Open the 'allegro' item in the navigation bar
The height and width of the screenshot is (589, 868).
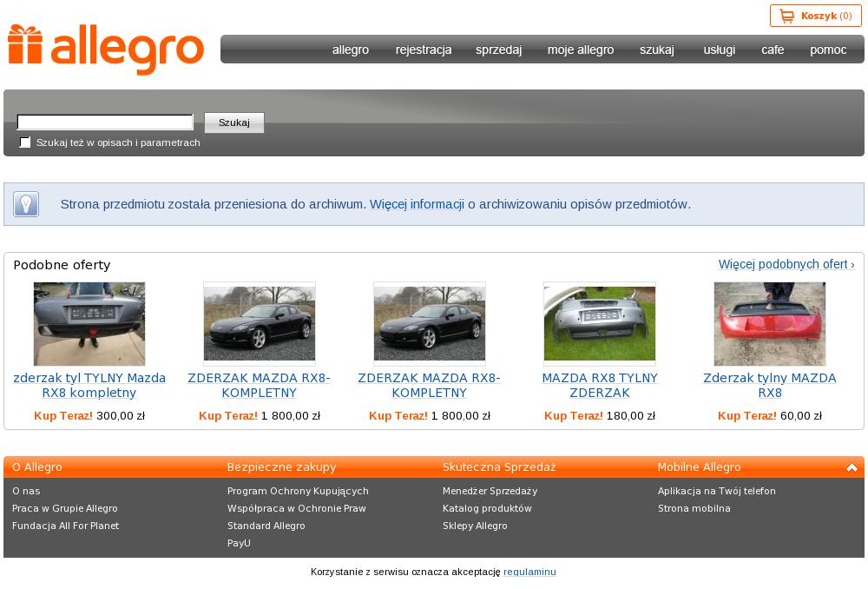[x=351, y=50]
